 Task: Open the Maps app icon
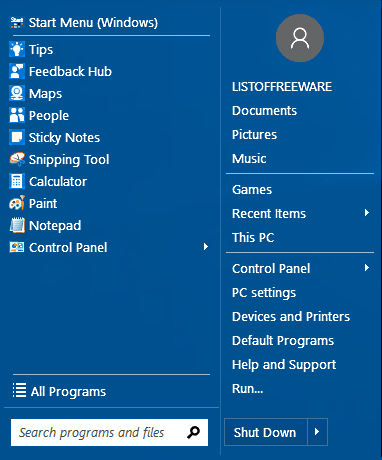(x=17, y=93)
